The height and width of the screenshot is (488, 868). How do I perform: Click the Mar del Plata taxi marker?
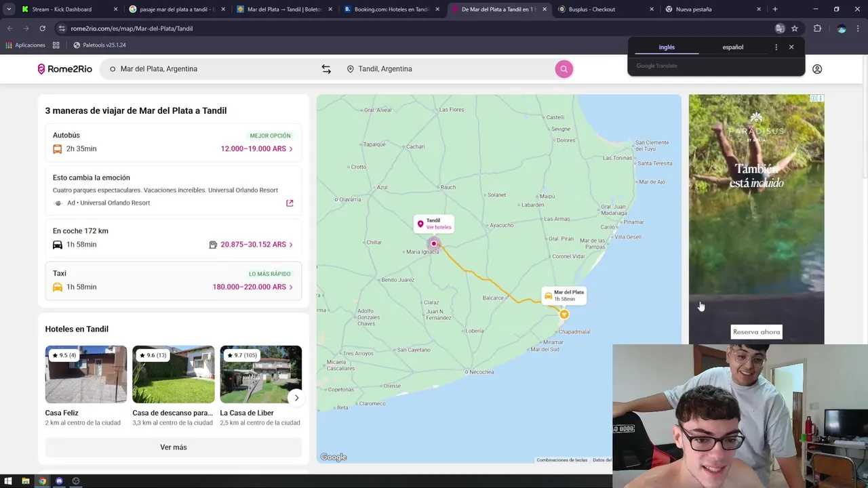pos(564,314)
